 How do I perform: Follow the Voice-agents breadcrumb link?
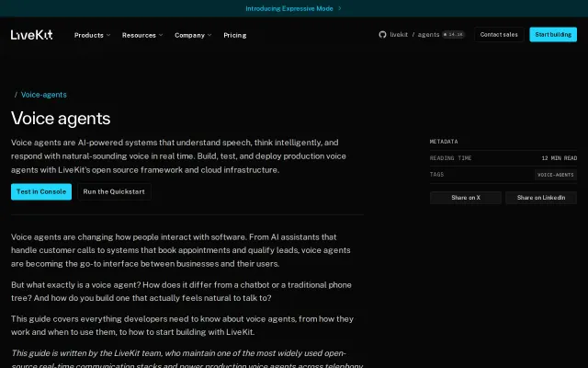[x=44, y=95]
